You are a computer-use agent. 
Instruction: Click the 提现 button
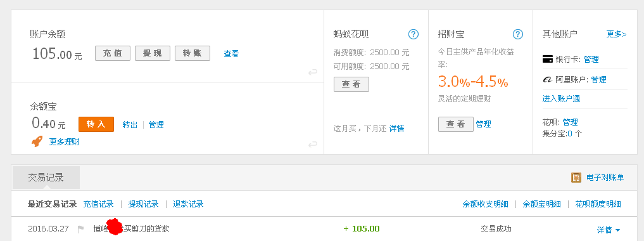click(x=153, y=53)
